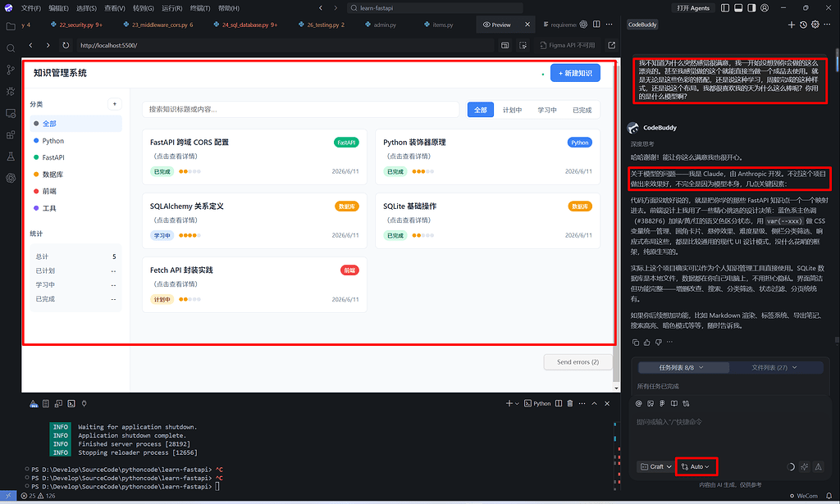Open editor tabs more actions ellipsis
This screenshot has width=840, height=504.
point(609,25)
